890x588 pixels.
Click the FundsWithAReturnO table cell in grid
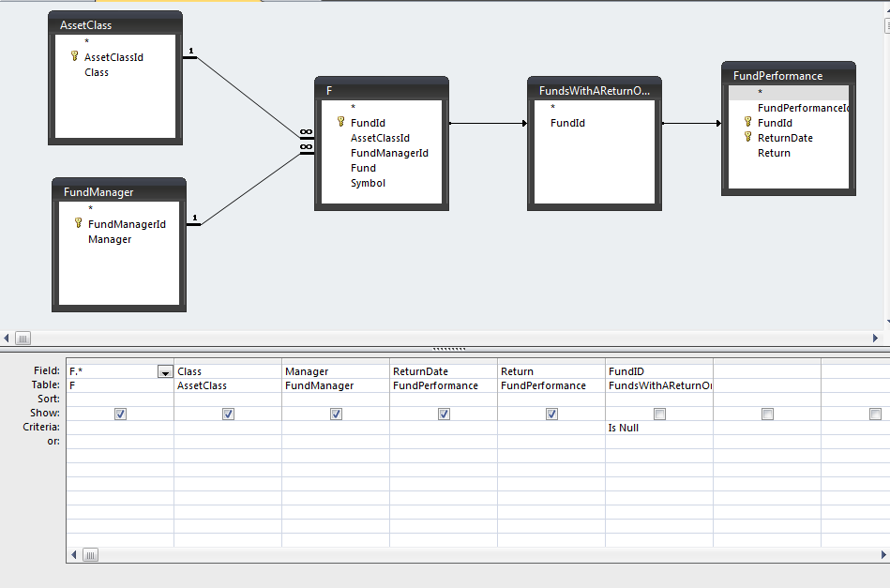[659, 385]
